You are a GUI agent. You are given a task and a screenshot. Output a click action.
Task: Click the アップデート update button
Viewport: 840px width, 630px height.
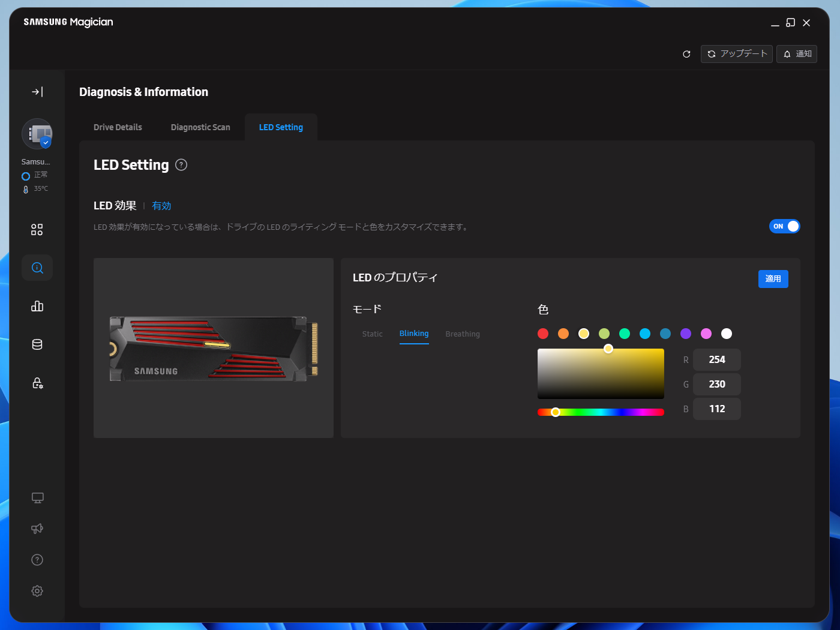(x=737, y=54)
